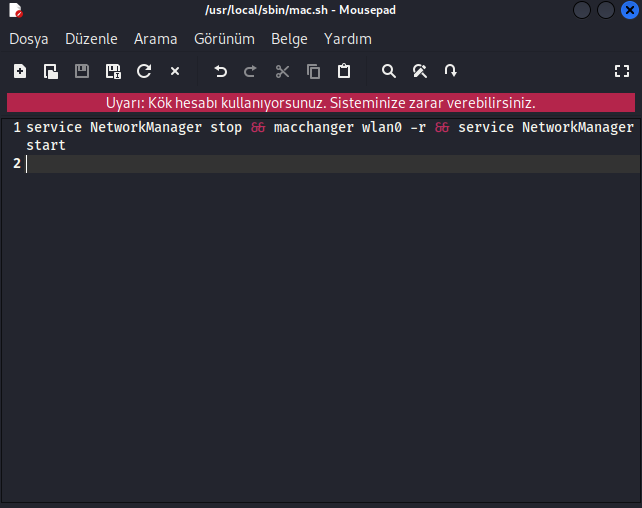The width and height of the screenshot is (642, 508).
Task: Paste from clipboard icon
Action: [x=344, y=71]
